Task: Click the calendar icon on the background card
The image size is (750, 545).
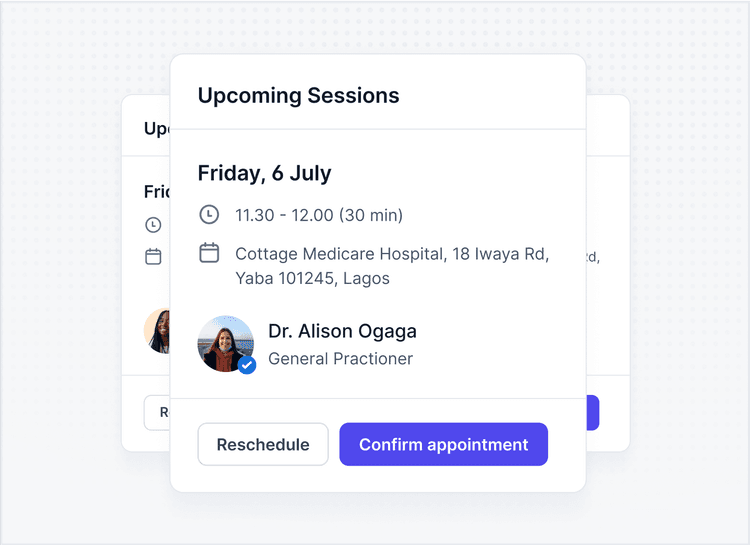Action: tap(153, 257)
